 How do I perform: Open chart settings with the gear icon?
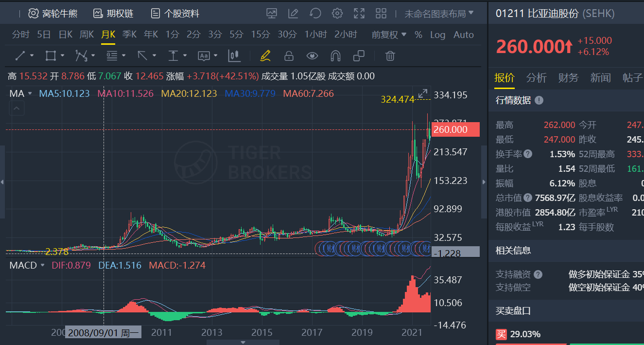(x=337, y=14)
